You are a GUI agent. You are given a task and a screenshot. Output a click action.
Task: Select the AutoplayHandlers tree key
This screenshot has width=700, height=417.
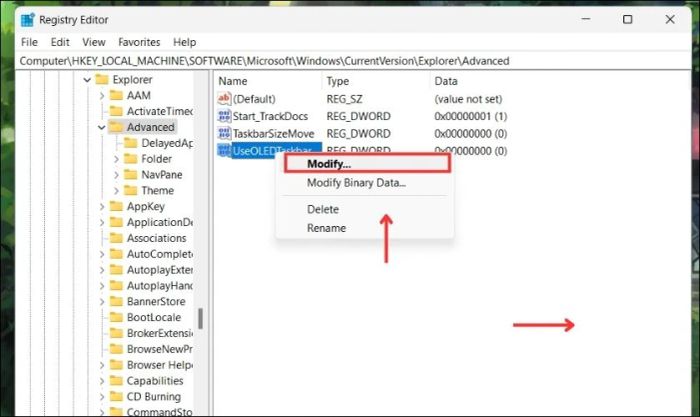tap(159, 286)
